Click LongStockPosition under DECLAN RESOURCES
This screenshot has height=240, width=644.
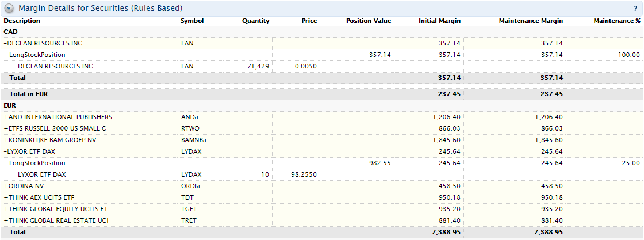coord(37,55)
